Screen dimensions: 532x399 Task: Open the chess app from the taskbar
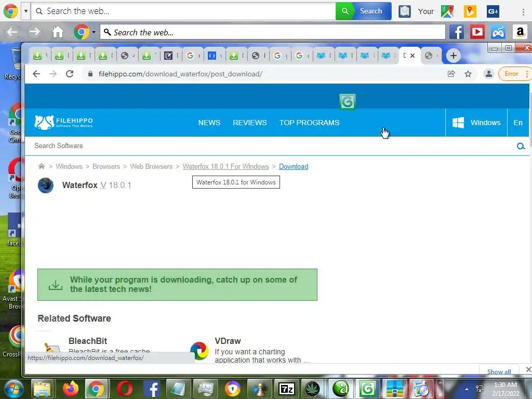pos(260,389)
